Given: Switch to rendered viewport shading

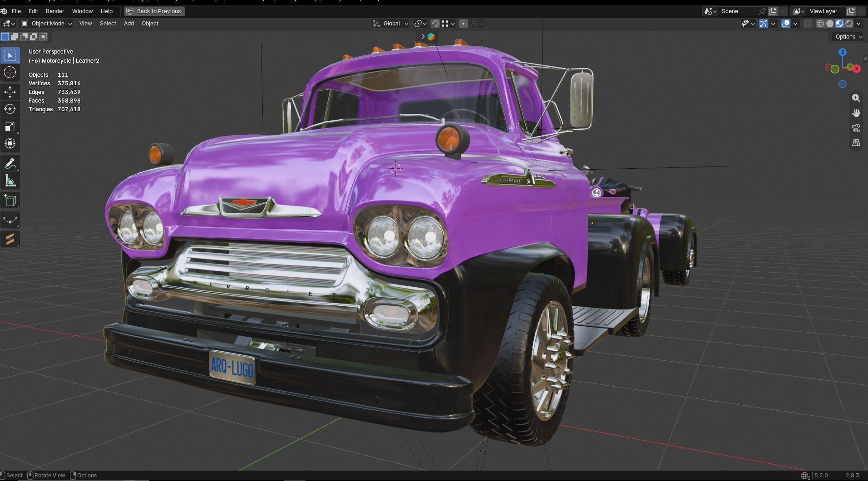Looking at the screenshot, I should [x=849, y=24].
